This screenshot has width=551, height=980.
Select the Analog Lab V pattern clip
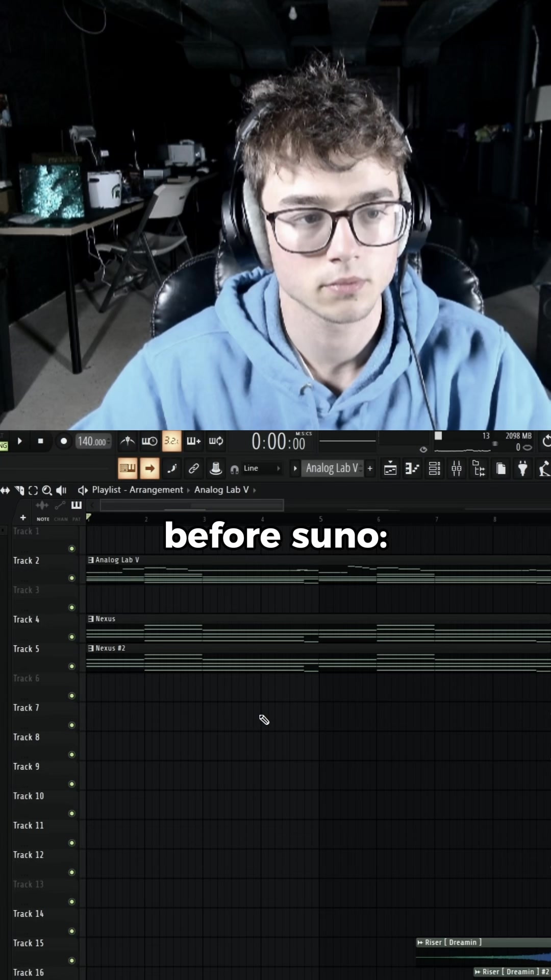coord(319,570)
